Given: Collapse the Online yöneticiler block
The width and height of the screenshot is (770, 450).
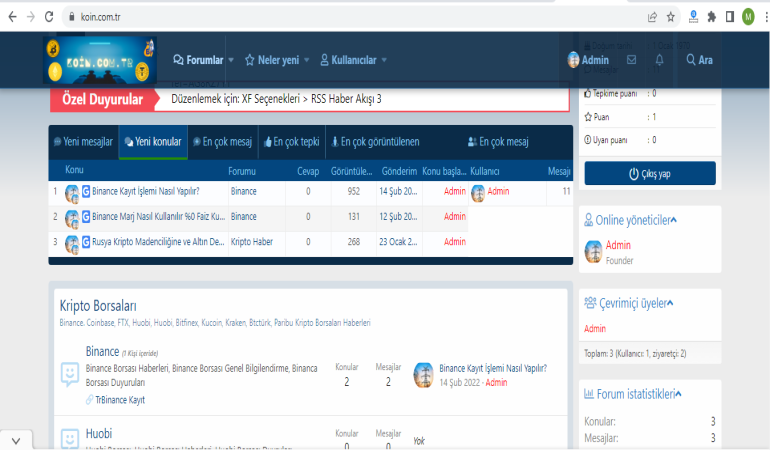Looking at the screenshot, I should [x=674, y=220].
